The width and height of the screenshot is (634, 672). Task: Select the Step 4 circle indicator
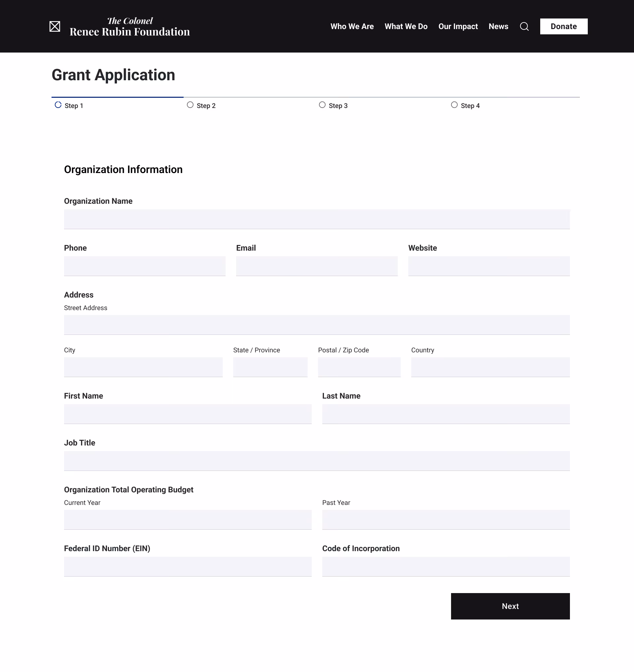click(x=455, y=105)
